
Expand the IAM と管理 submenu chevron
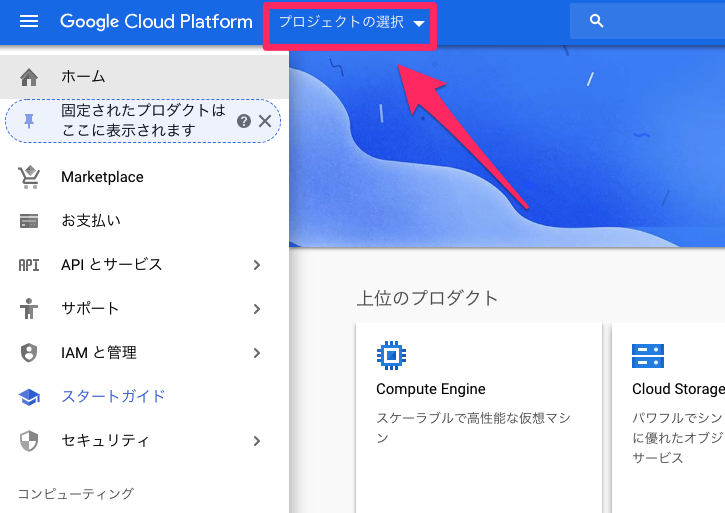(x=257, y=353)
